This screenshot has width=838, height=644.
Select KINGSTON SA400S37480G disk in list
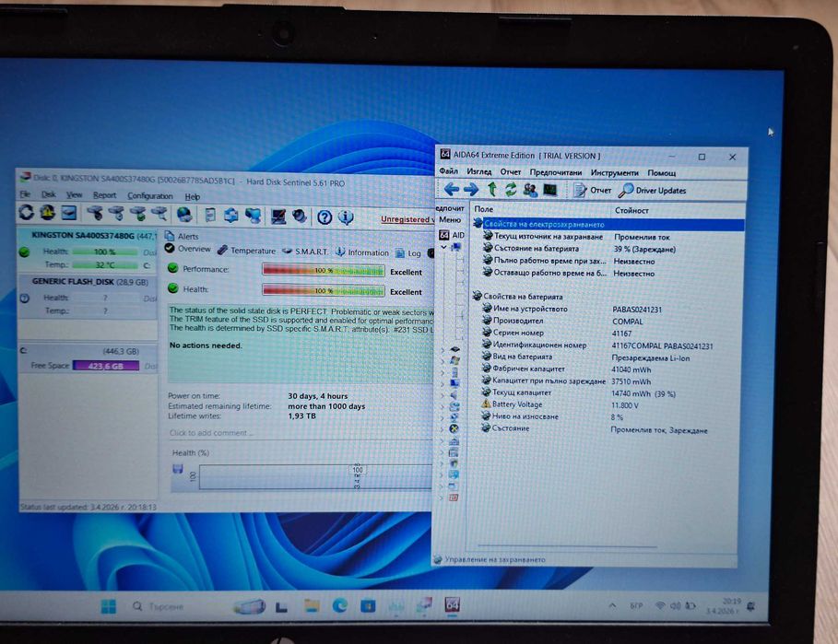pyautogui.click(x=88, y=250)
